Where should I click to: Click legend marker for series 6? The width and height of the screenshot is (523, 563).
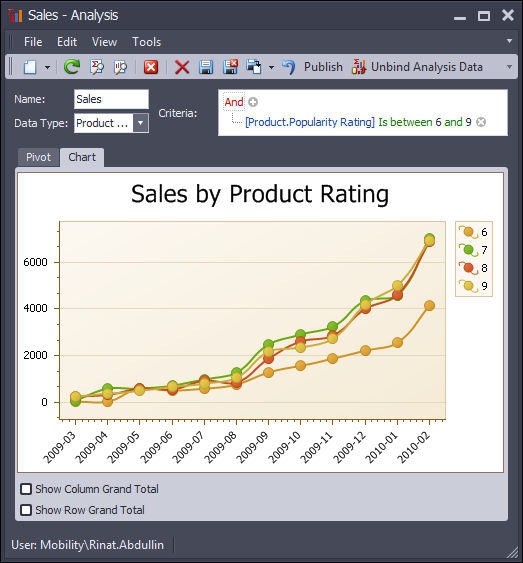click(469, 232)
